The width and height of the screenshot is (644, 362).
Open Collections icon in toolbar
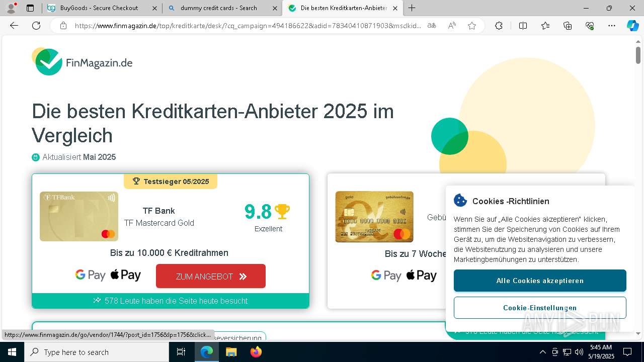click(568, 26)
